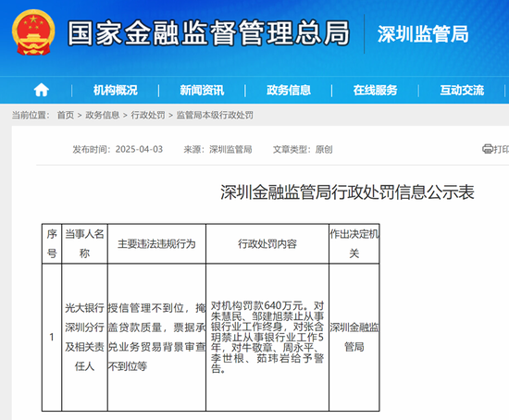This screenshot has height=420, width=509.
Task: Click the 当前位置 label
Action: point(31,115)
